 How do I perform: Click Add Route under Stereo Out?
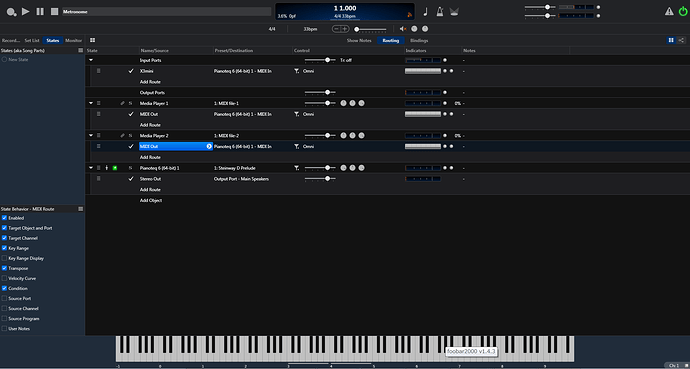(x=150, y=190)
